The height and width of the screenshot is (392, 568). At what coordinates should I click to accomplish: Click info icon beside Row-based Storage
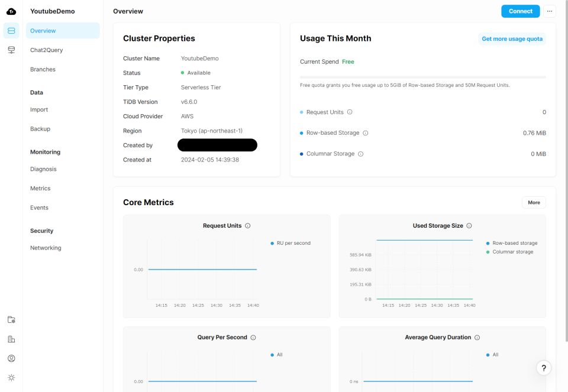point(366,133)
